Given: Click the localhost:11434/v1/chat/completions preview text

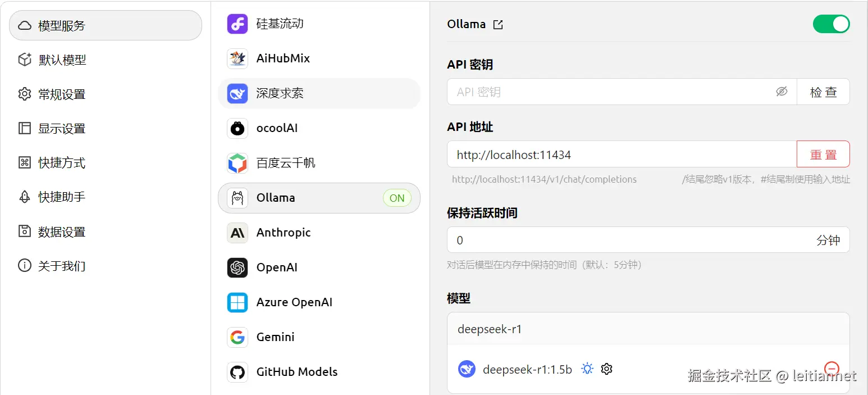Looking at the screenshot, I should click(544, 180).
